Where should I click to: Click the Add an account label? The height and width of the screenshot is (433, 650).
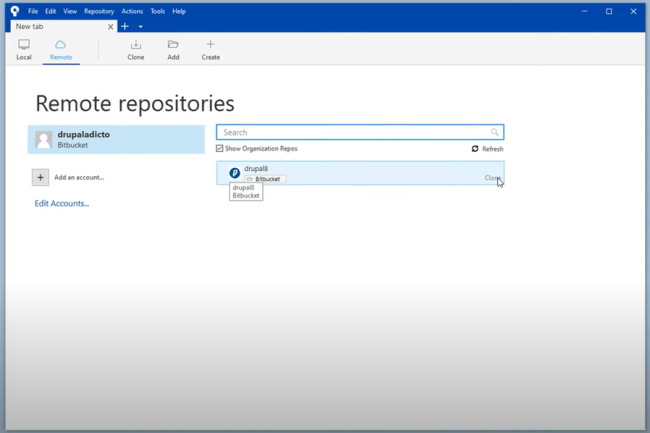click(x=79, y=177)
